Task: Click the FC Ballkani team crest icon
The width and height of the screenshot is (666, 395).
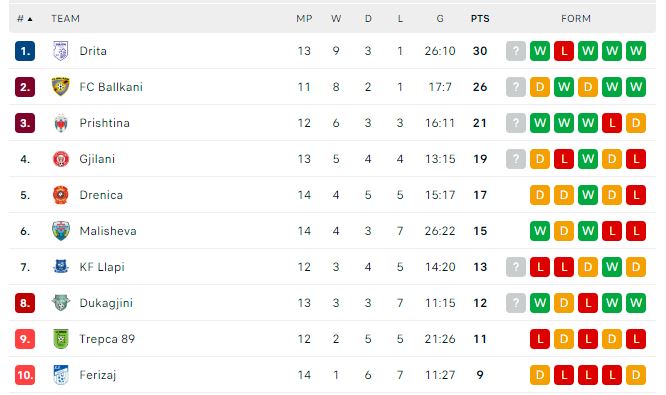Action: 61,87
